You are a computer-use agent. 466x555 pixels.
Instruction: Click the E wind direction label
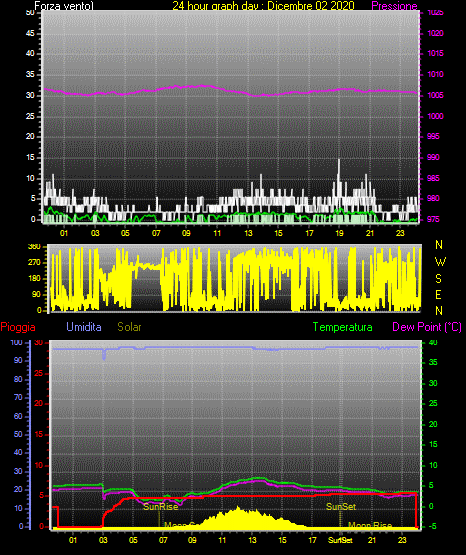pyautogui.click(x=438, y=295)
